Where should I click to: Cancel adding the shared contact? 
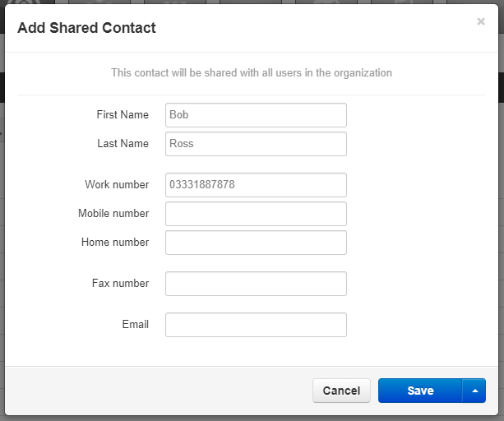coord(341,391)
